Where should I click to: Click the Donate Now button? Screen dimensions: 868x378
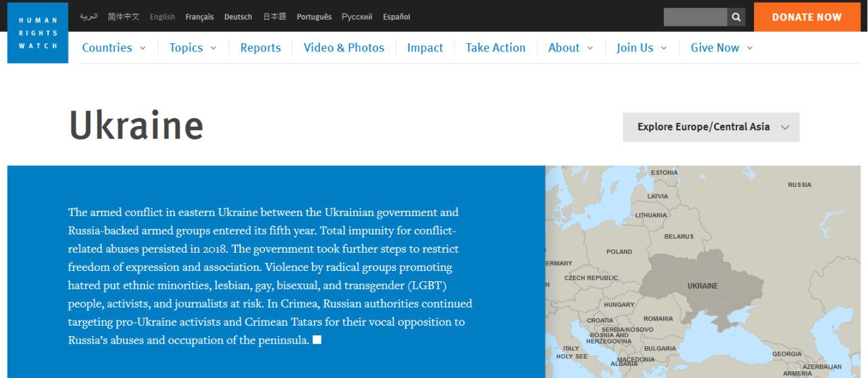pos(807,17)
